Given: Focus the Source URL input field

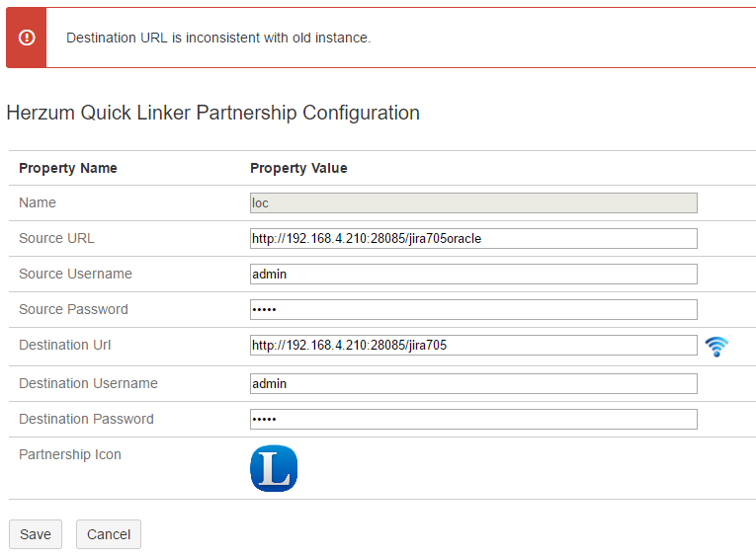Looking at the screenshot, I should 473,238.
